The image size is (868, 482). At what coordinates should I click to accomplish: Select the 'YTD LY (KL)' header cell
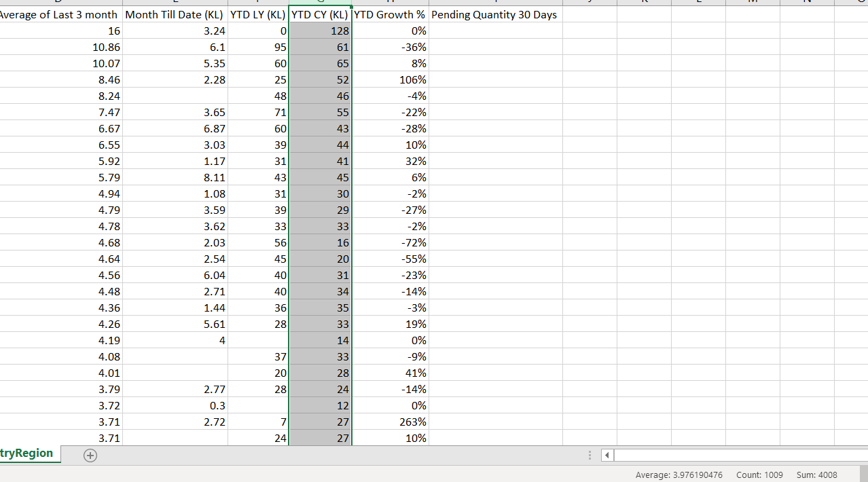[x=258, y=14]
